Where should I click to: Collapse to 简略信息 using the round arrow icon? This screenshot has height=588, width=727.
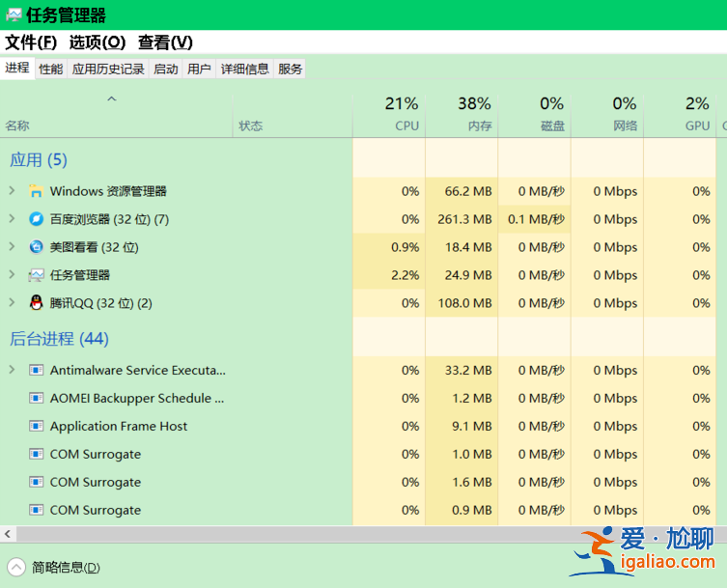tap(16, 567)
